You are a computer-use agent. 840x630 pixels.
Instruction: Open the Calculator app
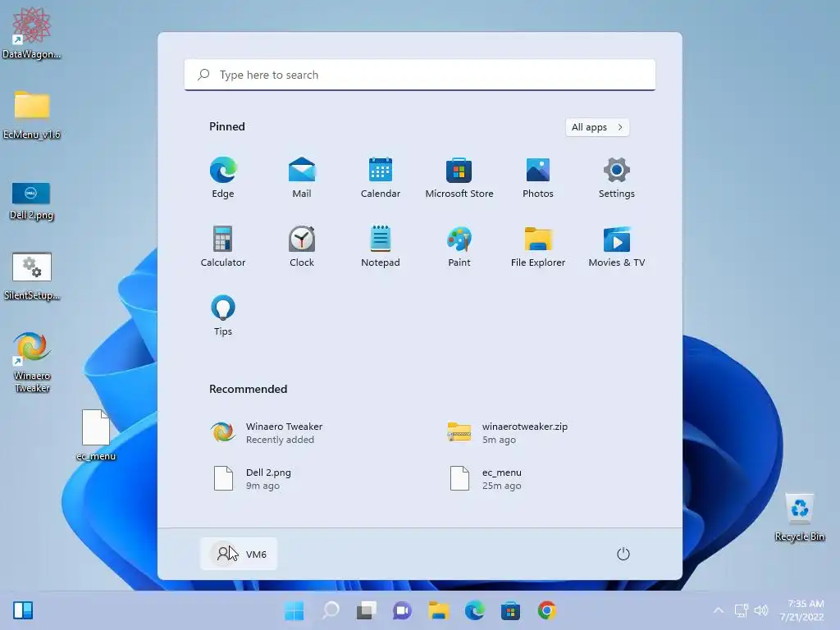tap(223, 246)
